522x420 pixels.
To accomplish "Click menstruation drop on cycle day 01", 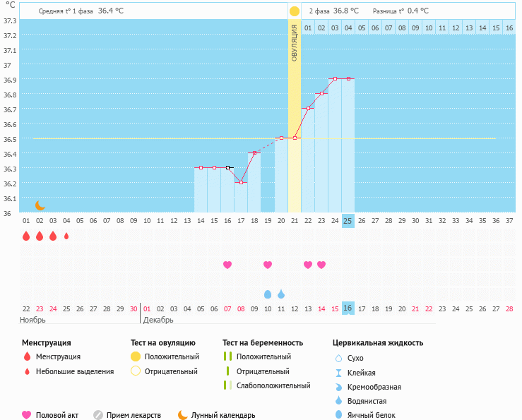I will (x=26, y=236).
